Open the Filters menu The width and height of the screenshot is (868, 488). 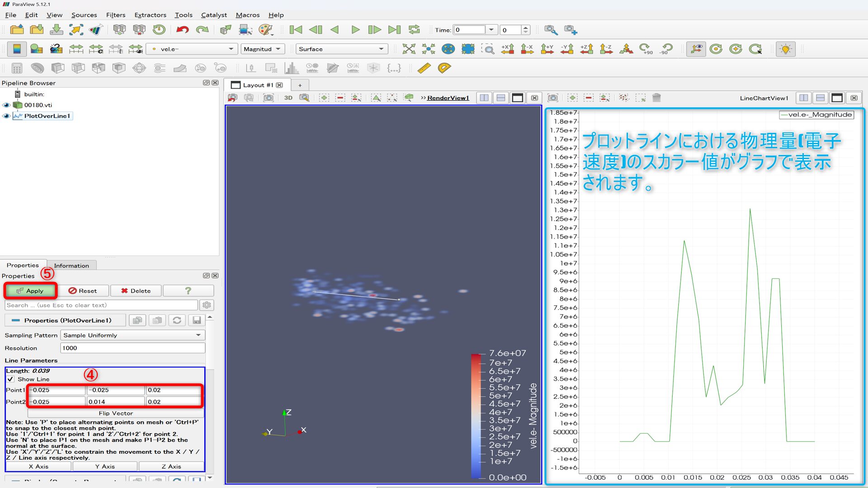coord(115,15)
